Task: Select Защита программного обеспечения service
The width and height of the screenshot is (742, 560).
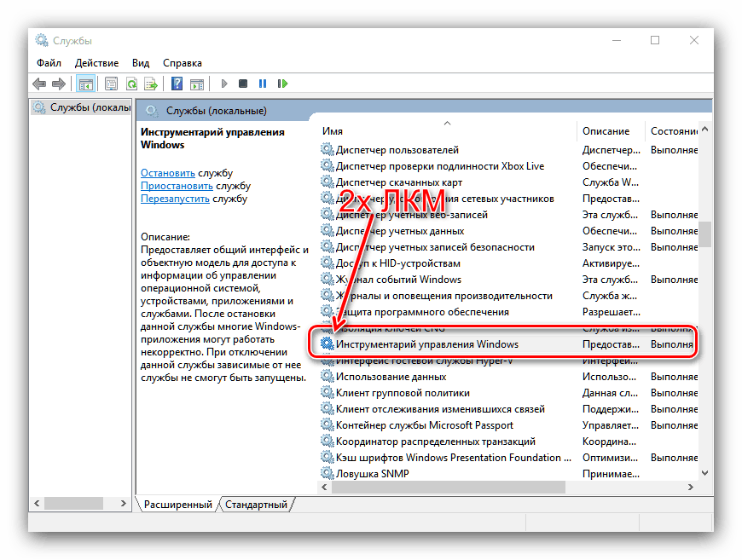Action: (422, 312)
